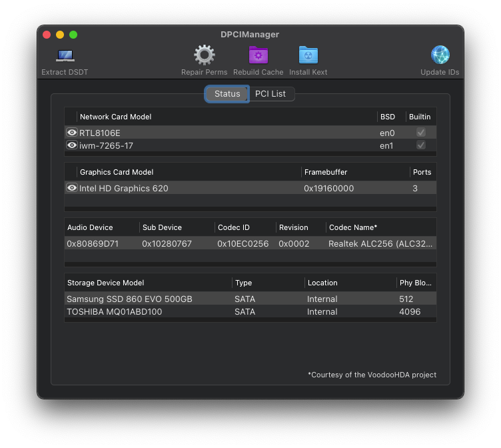Run the Repair Perms gear icon

204,55
